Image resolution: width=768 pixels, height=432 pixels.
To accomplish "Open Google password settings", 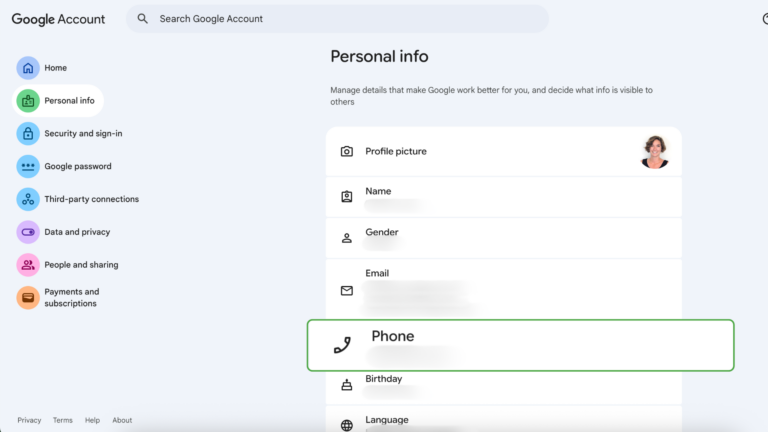I will click(79, 166).
